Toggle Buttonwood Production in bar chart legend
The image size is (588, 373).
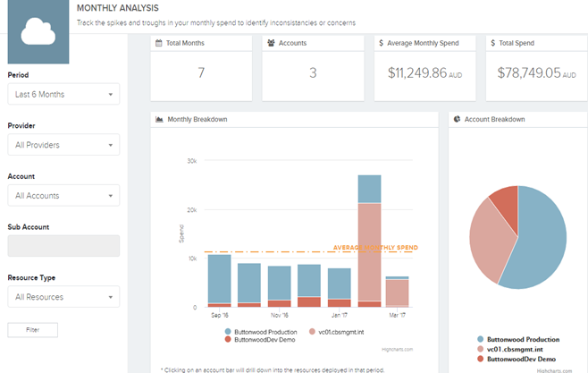click(261, 332)
